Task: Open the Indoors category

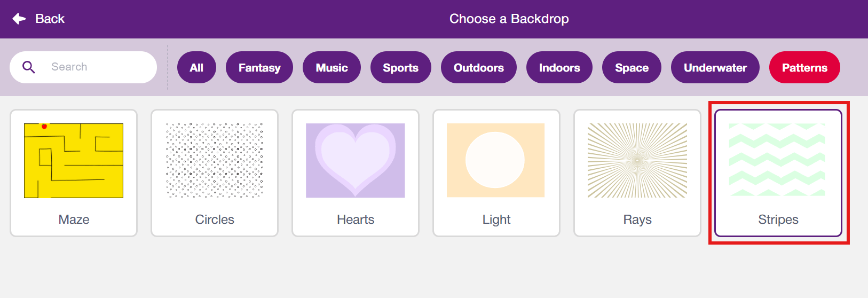Action: [x=559, y=68]
